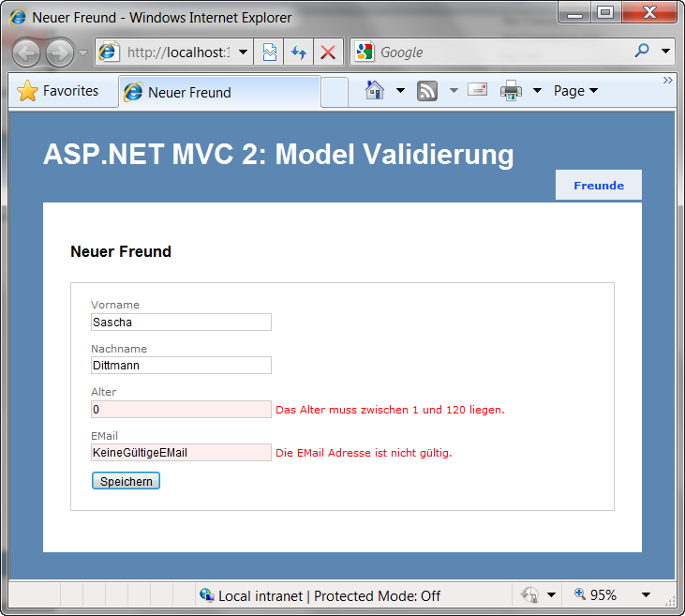
Task: Go back with the browser Back arrow
Action: point(26,53)
